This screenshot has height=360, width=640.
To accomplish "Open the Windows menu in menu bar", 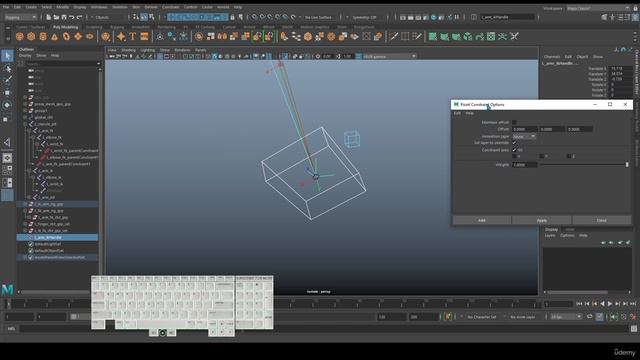I will [x=99, y=7].
